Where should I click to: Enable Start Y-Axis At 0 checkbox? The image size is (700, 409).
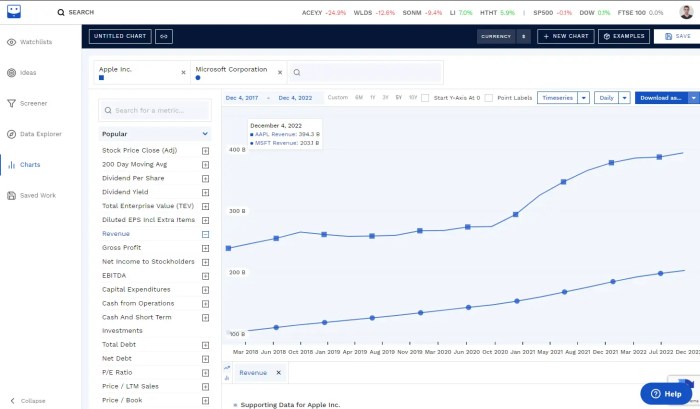tap(425, 98)
